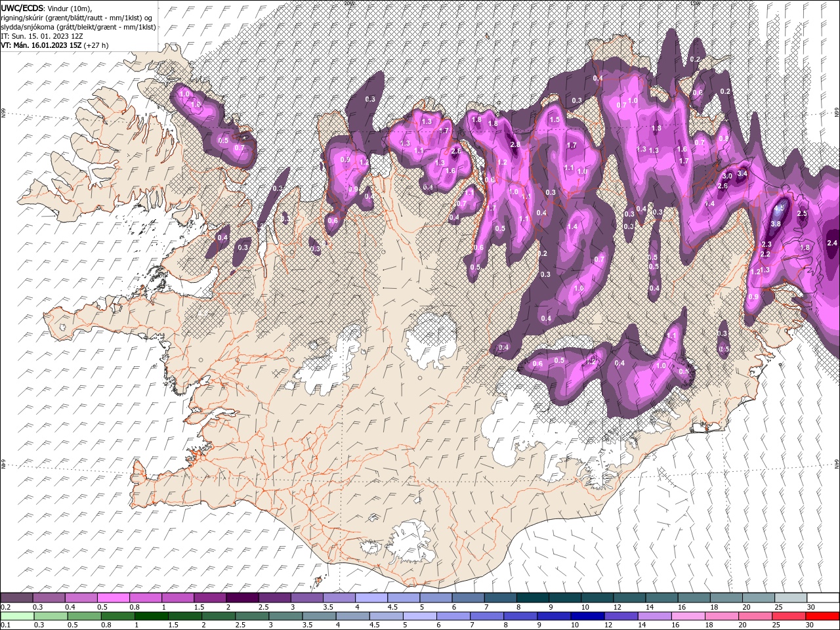Select rain scale swatch between 5 and 6
The width and height of the screenshot is (840, 630).
click(x=421, y=616)
